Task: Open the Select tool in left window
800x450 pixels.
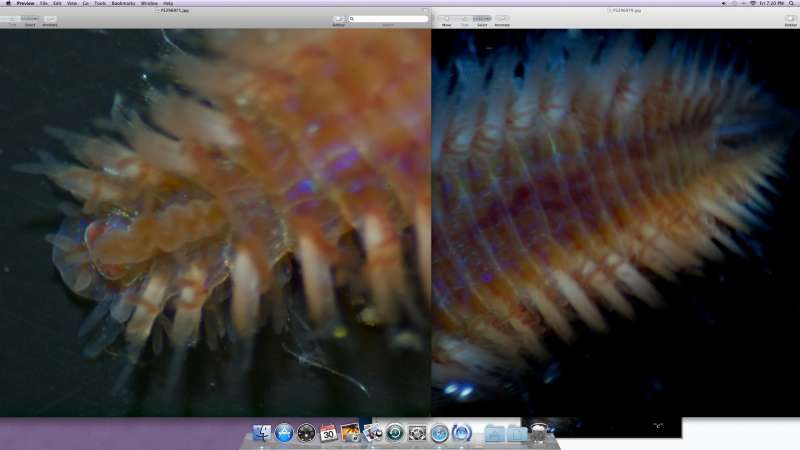Action: point(30,19)
